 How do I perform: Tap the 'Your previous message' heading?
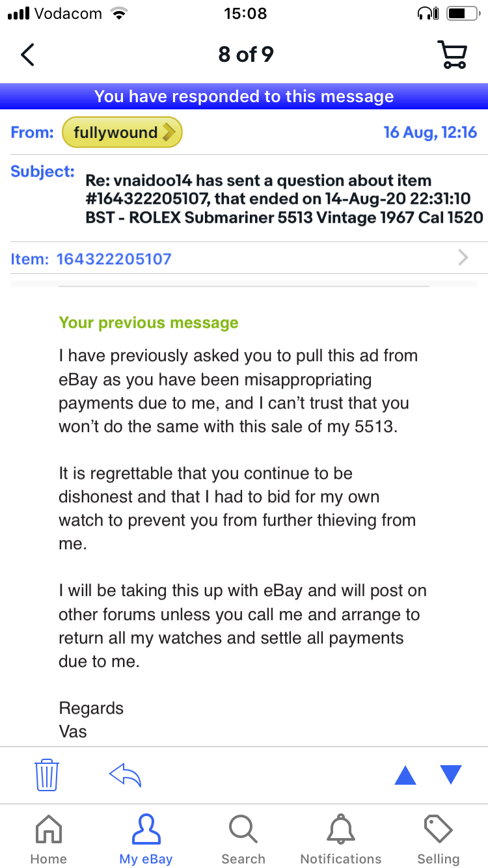[148, 323]
